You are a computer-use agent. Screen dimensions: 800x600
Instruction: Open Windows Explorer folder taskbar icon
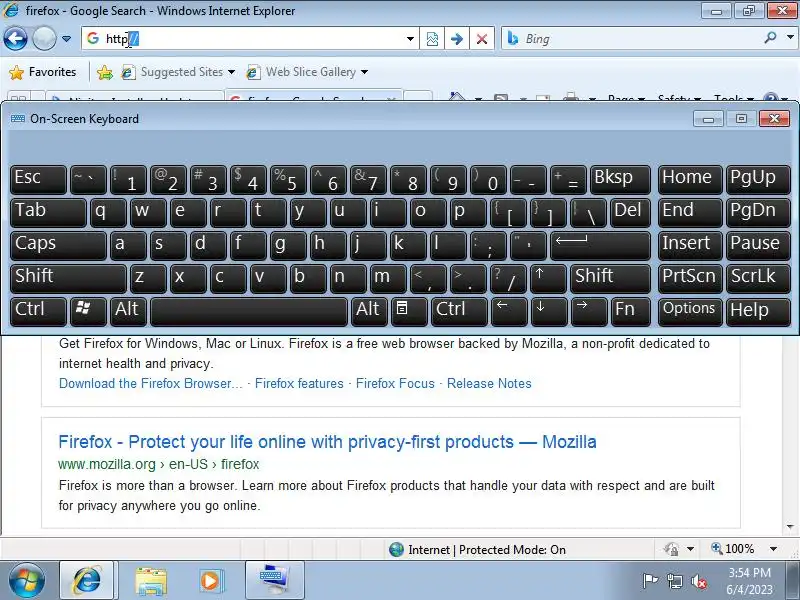point(151,581)
